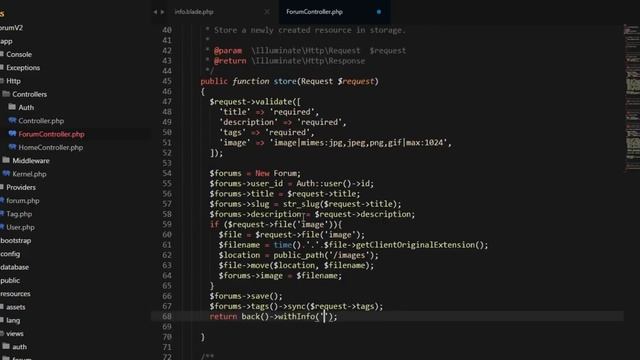Click unsaved dot on ForumController.php tab

pyautogui.click(x=379, y=12)
